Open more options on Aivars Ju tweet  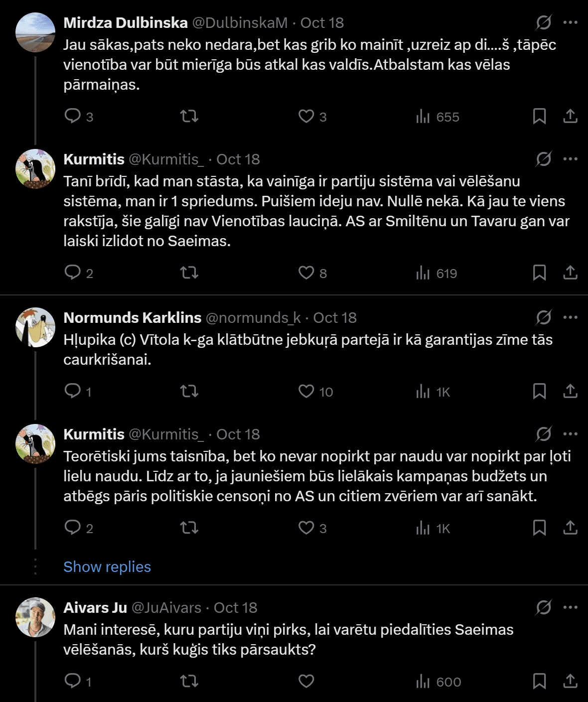[x=570, y=607]
